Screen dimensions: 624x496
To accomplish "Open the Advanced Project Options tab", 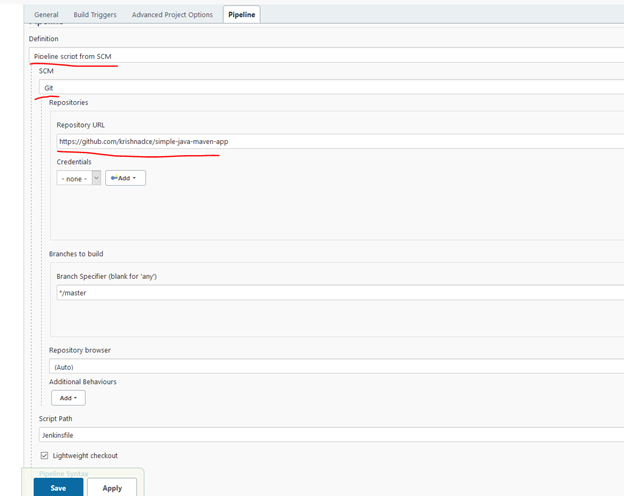I will (x=172, y=15).
